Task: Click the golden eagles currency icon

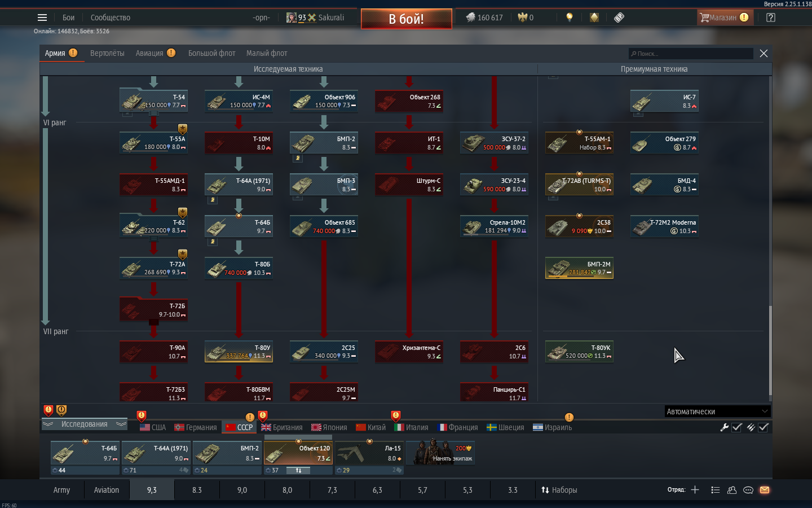Action: click(522, 17)
